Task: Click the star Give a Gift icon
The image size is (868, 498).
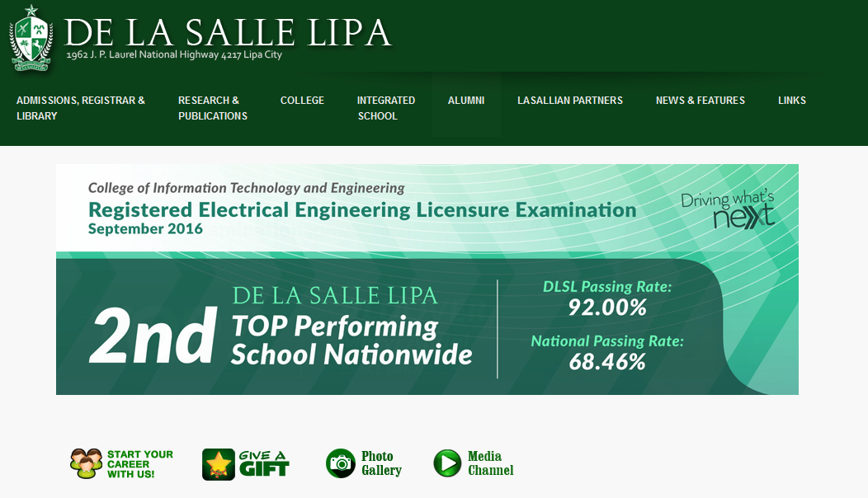Action: (x=219, y=464)
